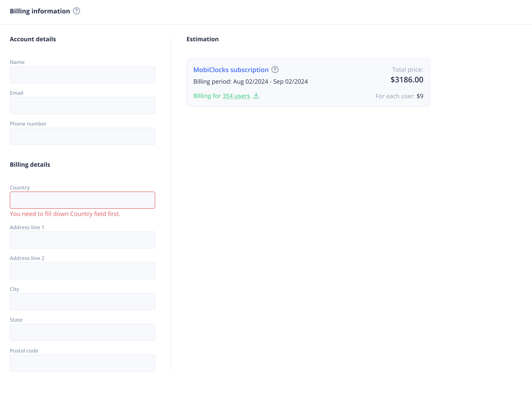Screen dimensions: 532x404
Task: Click the For each user: $9 text
Action: pos(399,96)
